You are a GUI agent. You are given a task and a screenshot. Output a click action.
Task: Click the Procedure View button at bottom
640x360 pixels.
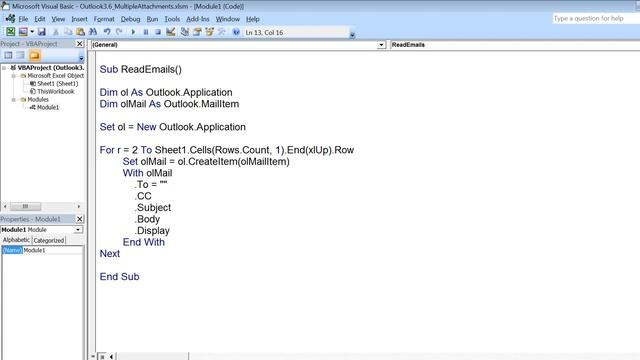coord(93,357)
